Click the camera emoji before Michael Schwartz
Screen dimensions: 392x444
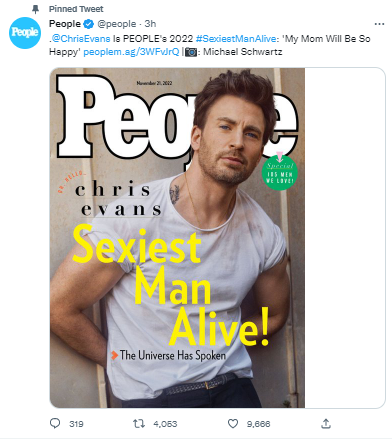[191, 52]
